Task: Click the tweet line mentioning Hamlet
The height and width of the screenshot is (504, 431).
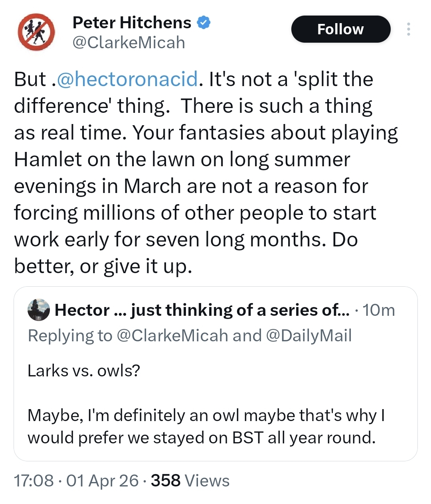Action: (x=182, y=159)
